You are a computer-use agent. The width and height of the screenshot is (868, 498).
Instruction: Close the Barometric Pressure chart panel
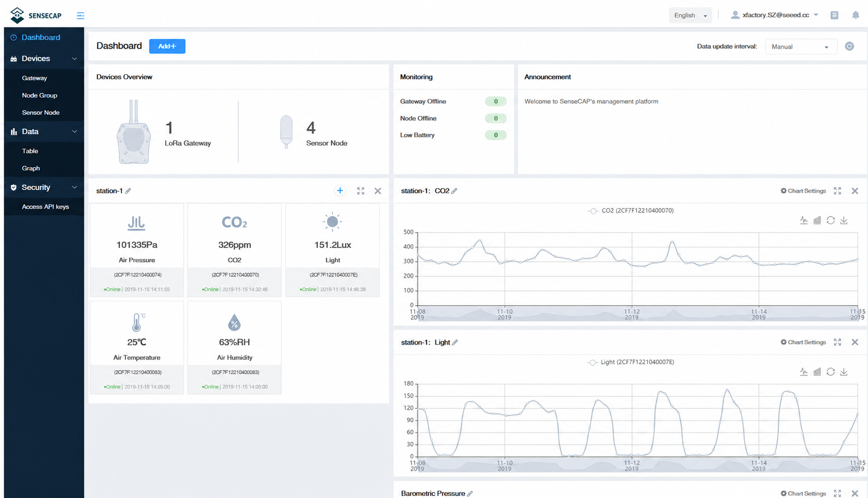coord(855,493)
